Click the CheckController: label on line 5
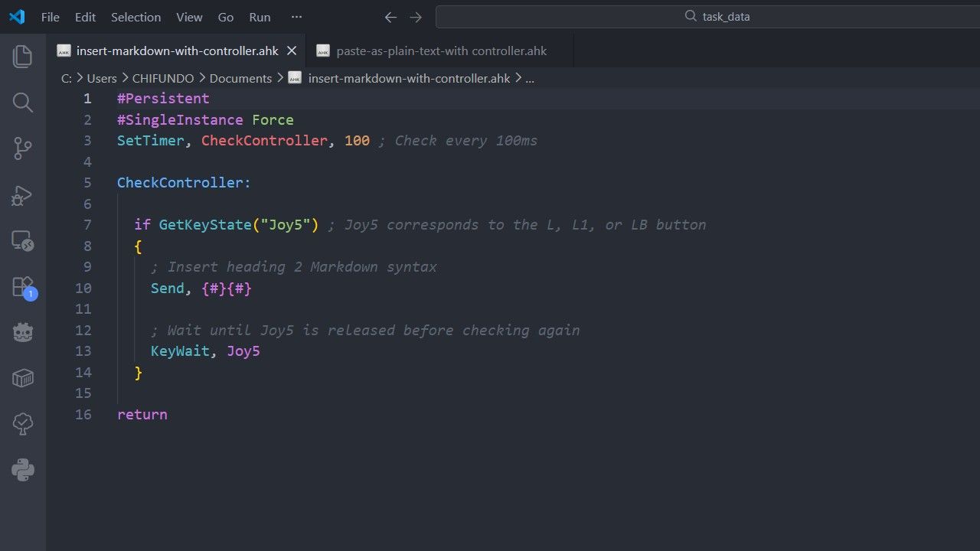The height and width of the screenshot is (551, 980). pyautogui.click(x=184, y=183)
